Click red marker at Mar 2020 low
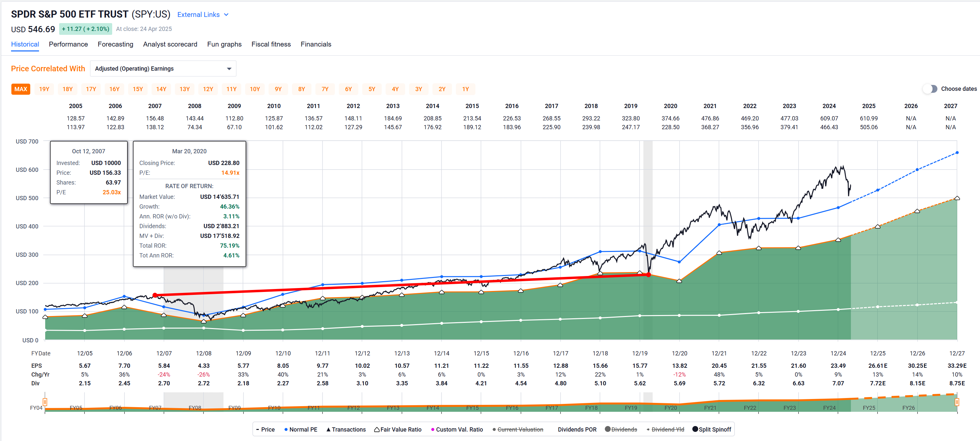 click(648, 275)
